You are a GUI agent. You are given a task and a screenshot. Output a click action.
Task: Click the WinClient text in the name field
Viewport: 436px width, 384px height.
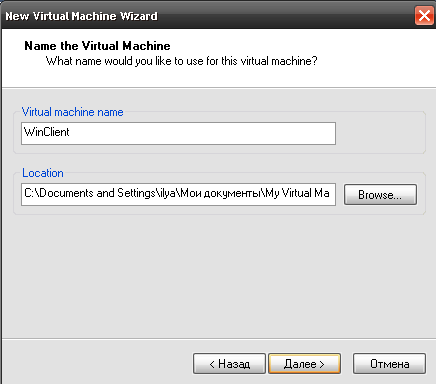pyautogui.click(x=47, y=132)
